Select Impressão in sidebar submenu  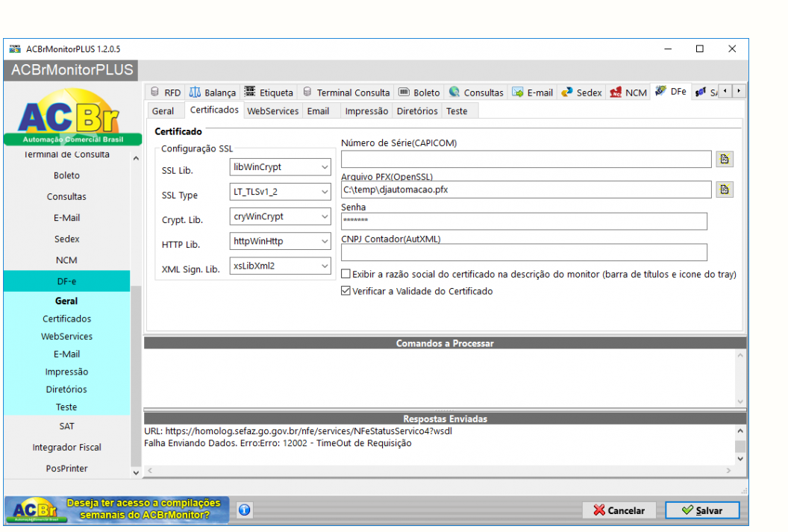[x=67, y=372]
